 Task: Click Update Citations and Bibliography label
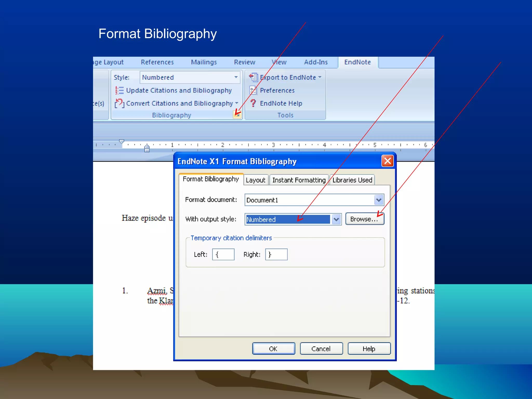179,90
